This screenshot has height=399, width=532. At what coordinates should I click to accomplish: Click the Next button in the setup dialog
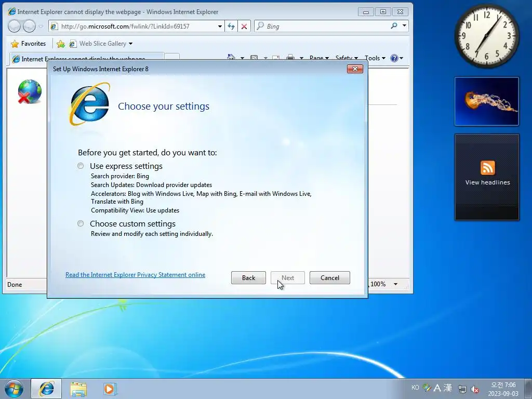pyautogui.click(x=288, y=278)
